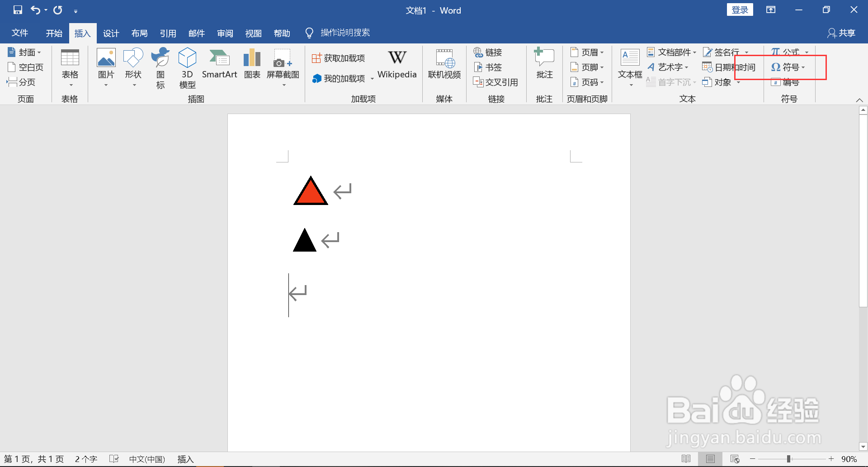Click the Link (链接) button
This screenshot has height=467, width=868.
pos(488,52)
